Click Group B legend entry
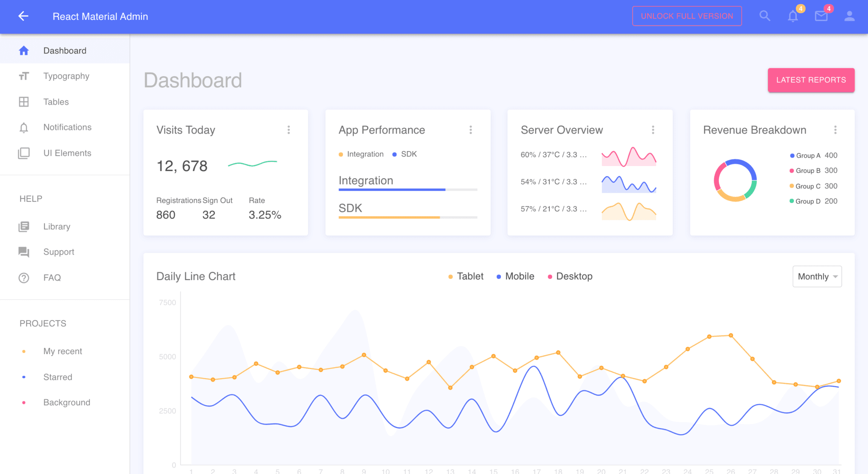 point(813,171)
